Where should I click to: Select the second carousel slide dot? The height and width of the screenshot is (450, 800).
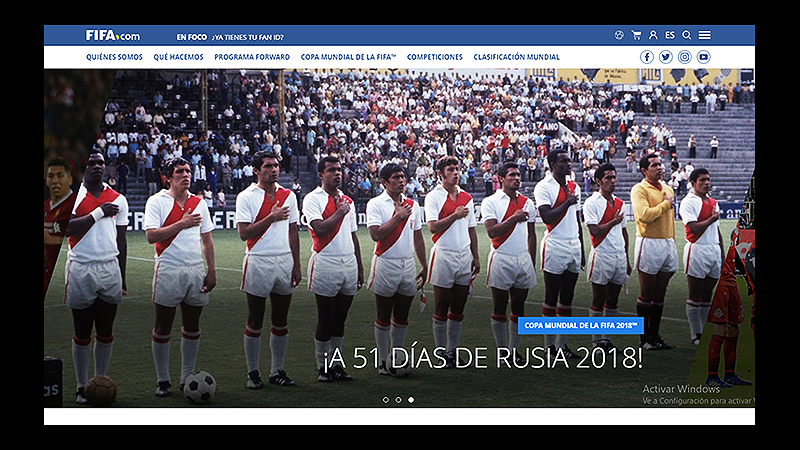(x=398, y=400)
